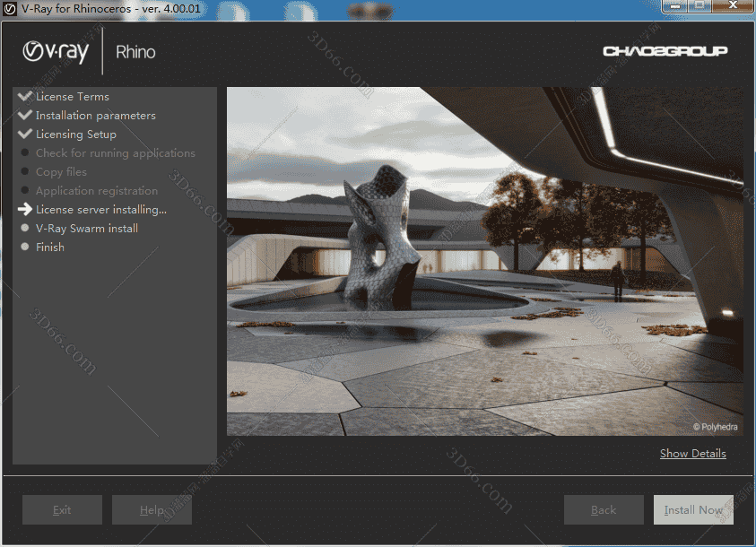The height and width of the screenshot is (547, 756).
Task: Click the Install Now button
Action: coord(693,509)
